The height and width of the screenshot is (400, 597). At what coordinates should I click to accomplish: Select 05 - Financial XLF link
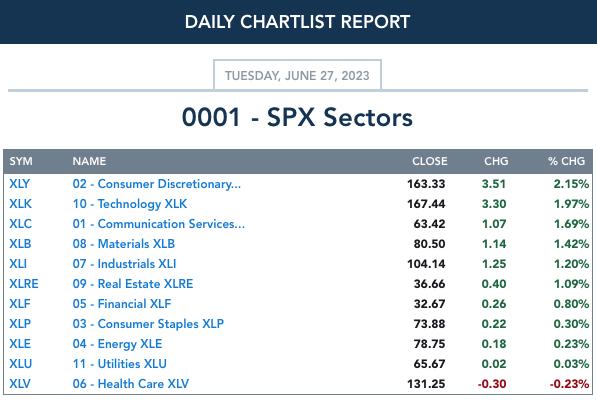click(x=121, y=304)
